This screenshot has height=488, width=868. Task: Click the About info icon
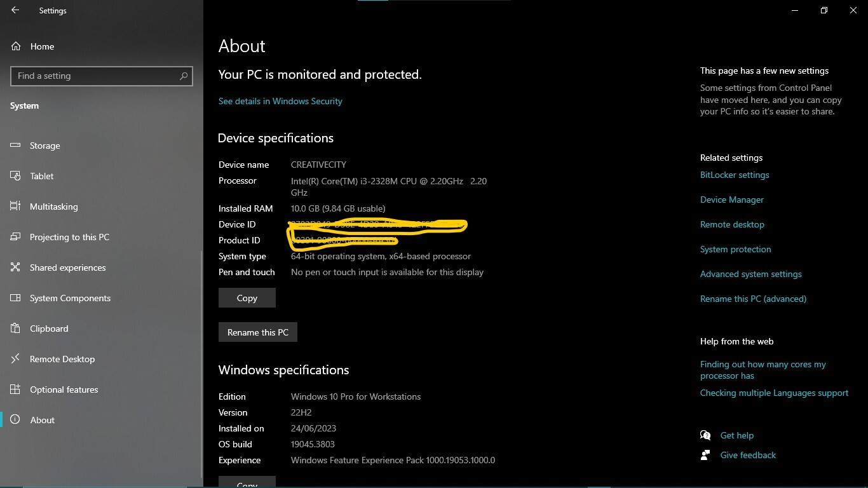click(16, 420)
